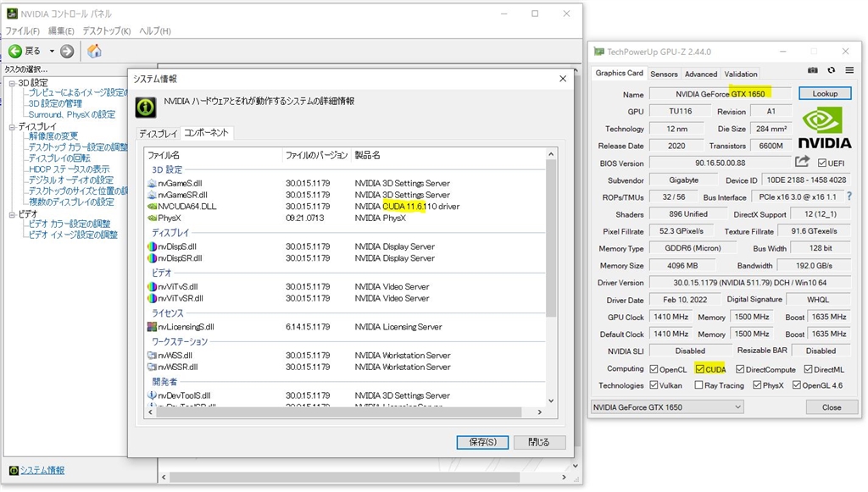Screen dimensions: 868x492
Task: Toggle the Ray Tracing checkbox
Action: (698, 385)
